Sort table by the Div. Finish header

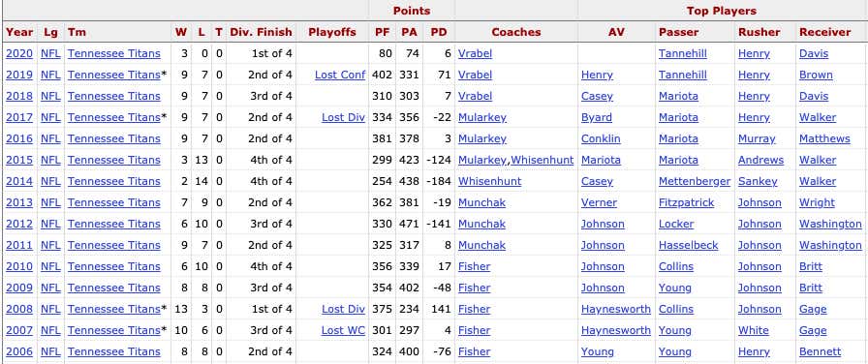tap(261, 32)
